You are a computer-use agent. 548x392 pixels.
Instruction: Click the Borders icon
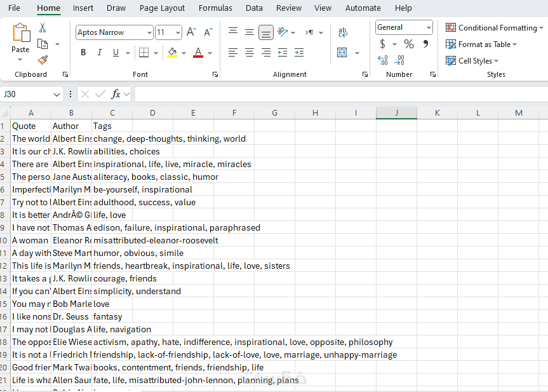(x=144, y=53)
